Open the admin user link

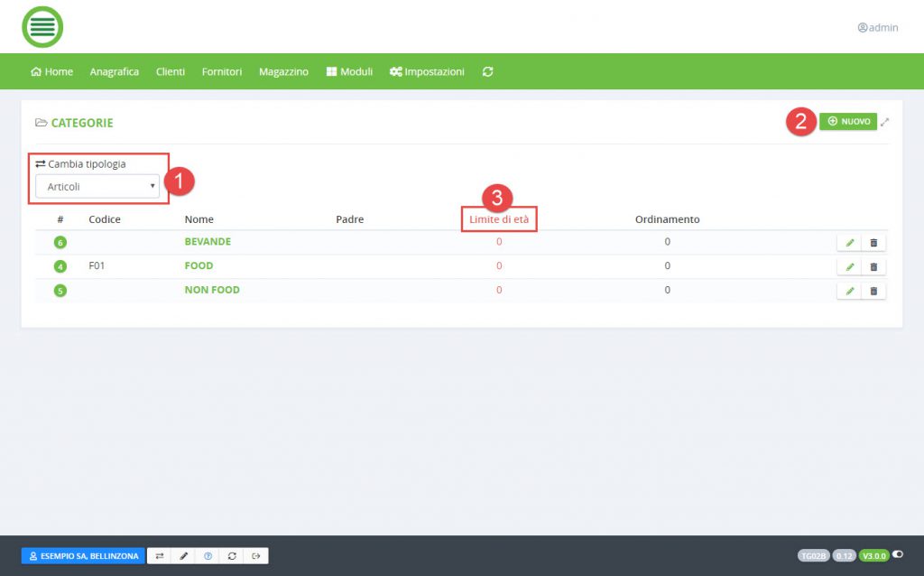878,28
